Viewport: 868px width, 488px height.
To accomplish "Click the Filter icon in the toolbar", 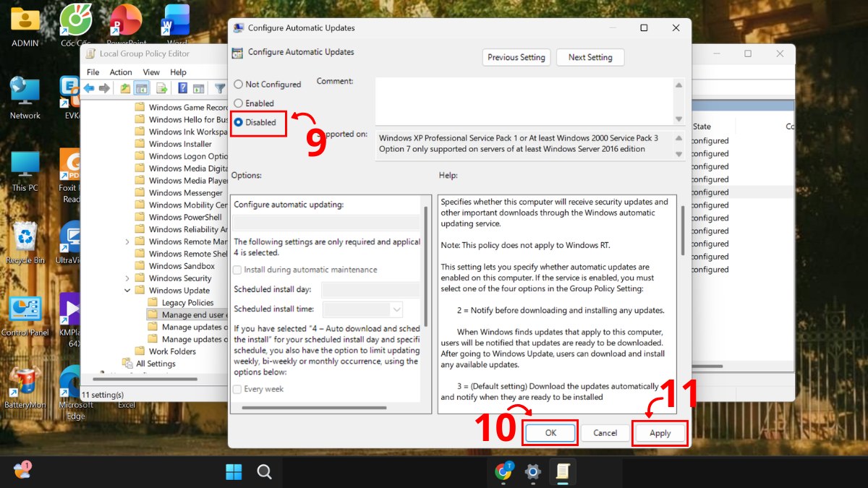I will pyautogui.click(x=219, y=87).
